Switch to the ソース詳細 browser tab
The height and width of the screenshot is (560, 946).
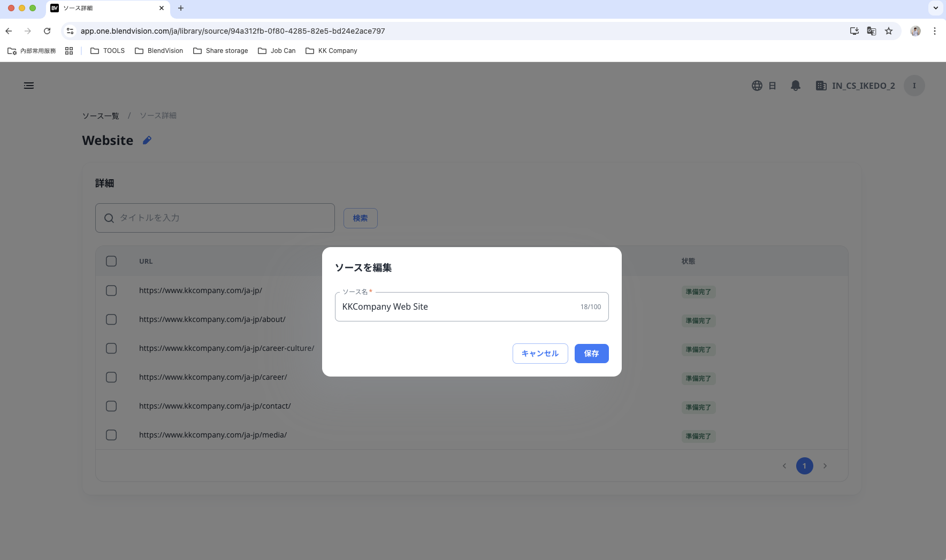(107, 8)
